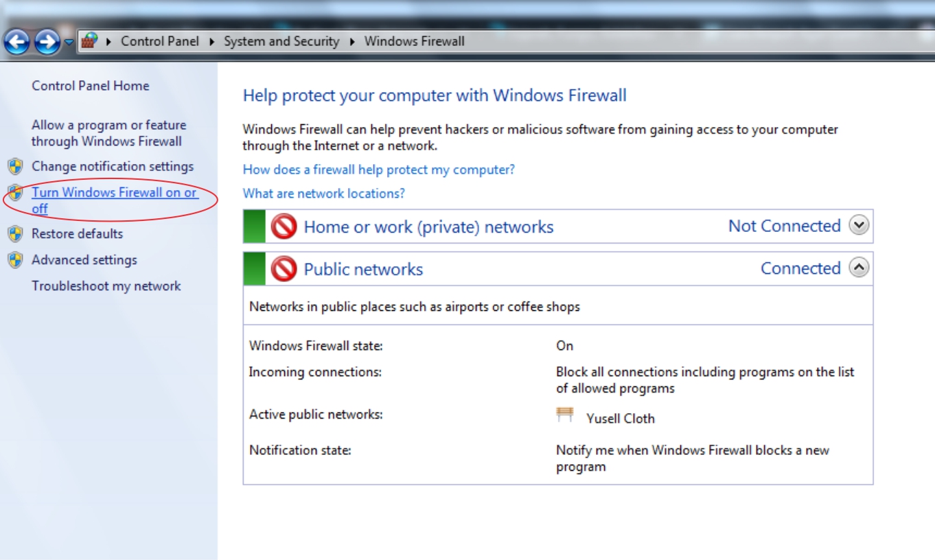
Task: Click the Yusell Cloth network name
Action: pyautogui.click(x=621, y=419)
